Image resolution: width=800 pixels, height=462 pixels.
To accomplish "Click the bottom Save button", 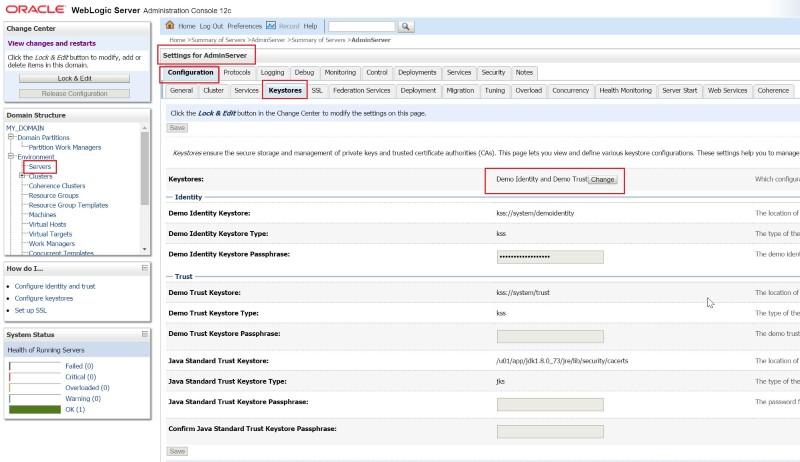I will pyautogui.click(x=177, y=451).
